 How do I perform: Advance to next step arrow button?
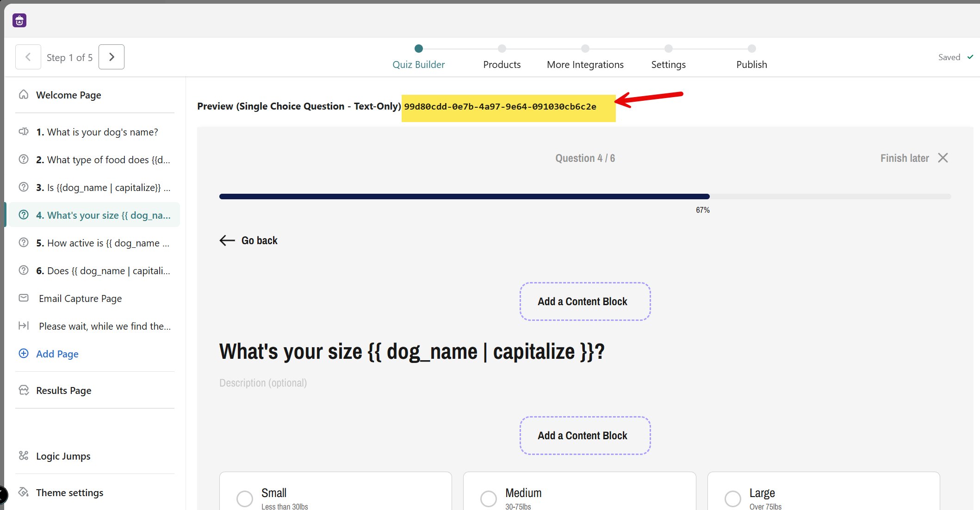click(x=112, y=57)
